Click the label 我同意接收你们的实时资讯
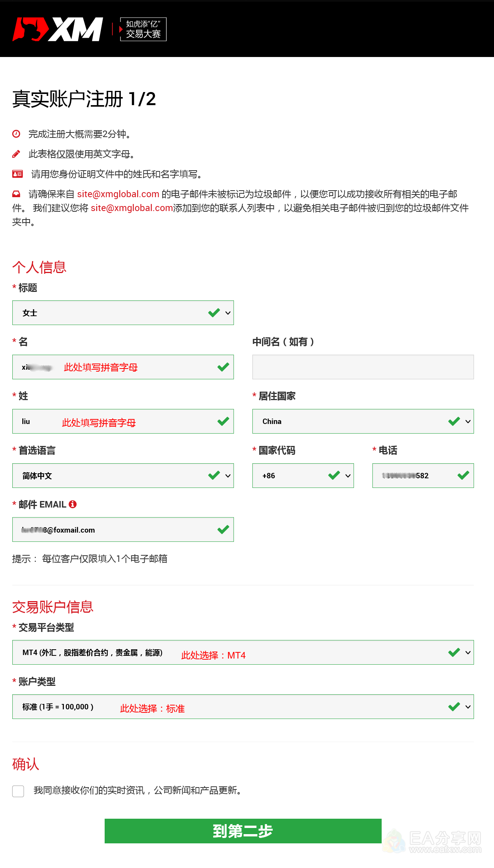Viewport: 494px width, 868px height. click(139, 790)
